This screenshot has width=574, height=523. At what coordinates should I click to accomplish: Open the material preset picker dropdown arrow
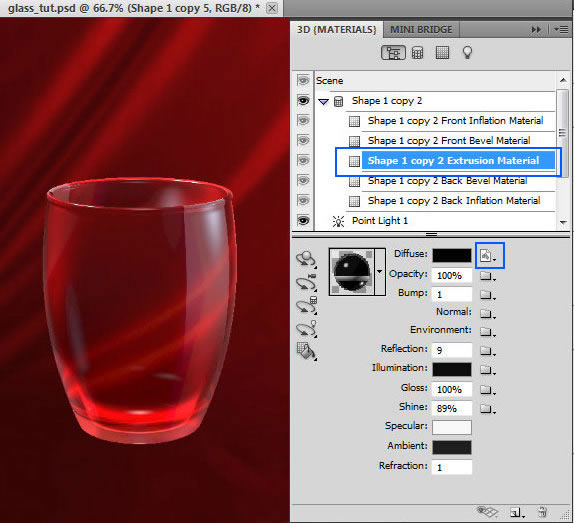[x=380, y=272]
